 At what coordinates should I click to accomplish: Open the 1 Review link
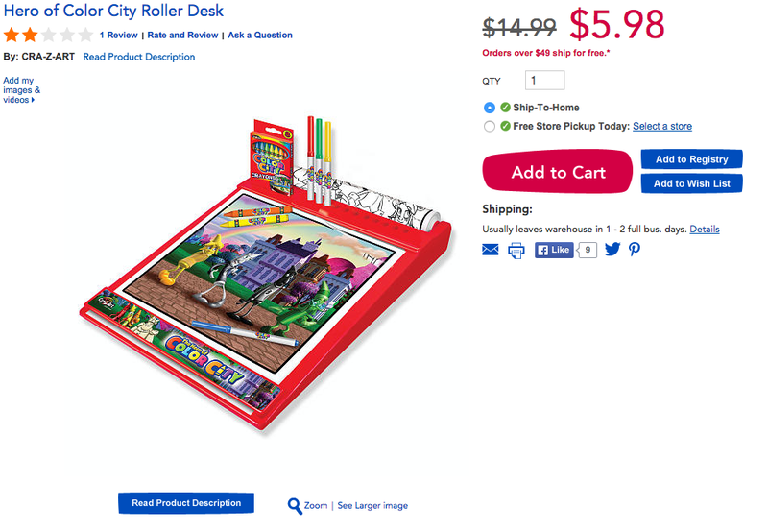118,36
